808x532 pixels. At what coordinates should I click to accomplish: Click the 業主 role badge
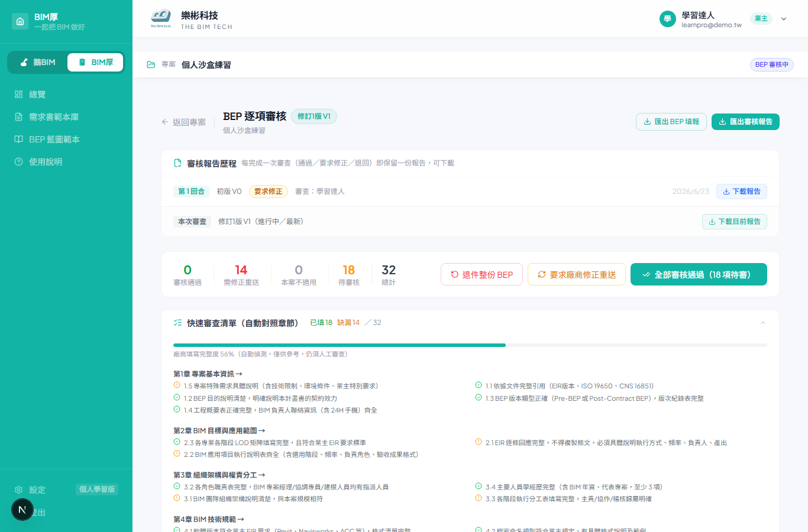click(761, 18)
